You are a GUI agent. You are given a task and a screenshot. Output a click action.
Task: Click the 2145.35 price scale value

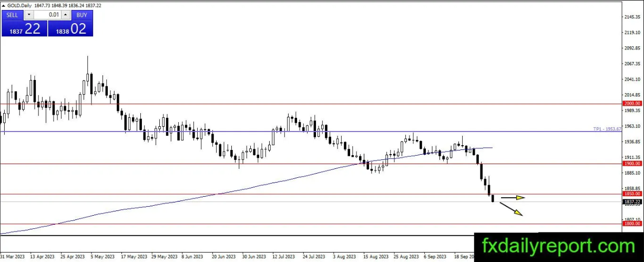[630, 17]
